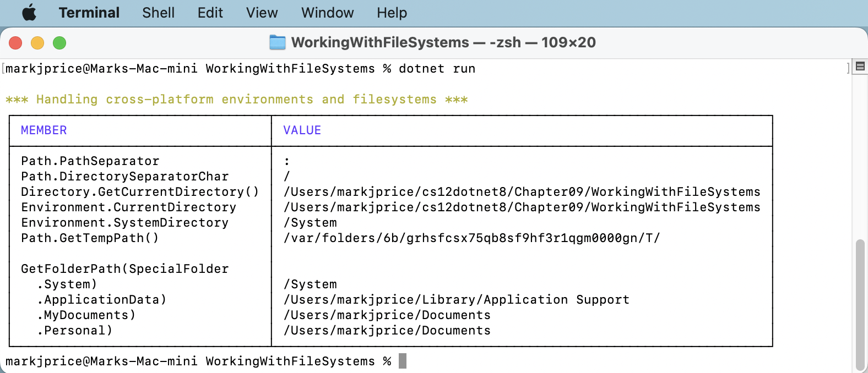
Task: Click the colon value for PathSeparator
Action: [x=287, y=161]
